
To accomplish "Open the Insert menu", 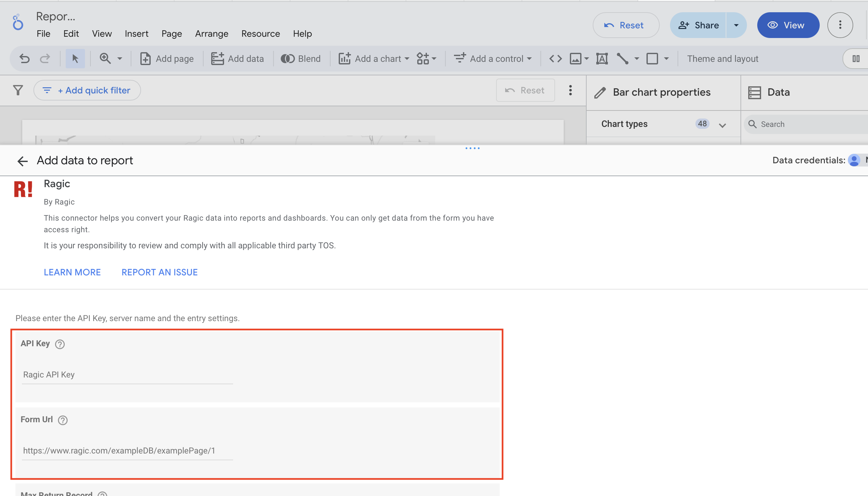I will (136, 33).
